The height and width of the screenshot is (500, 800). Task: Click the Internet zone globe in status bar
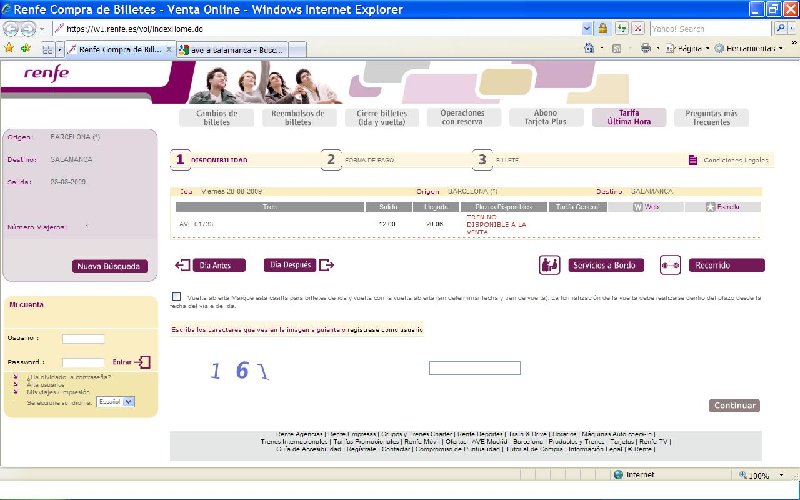(x=618, y=475)
